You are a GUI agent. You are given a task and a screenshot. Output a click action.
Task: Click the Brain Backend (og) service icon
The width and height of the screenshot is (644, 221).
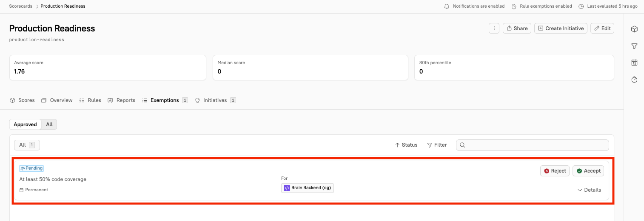(287, 188)
